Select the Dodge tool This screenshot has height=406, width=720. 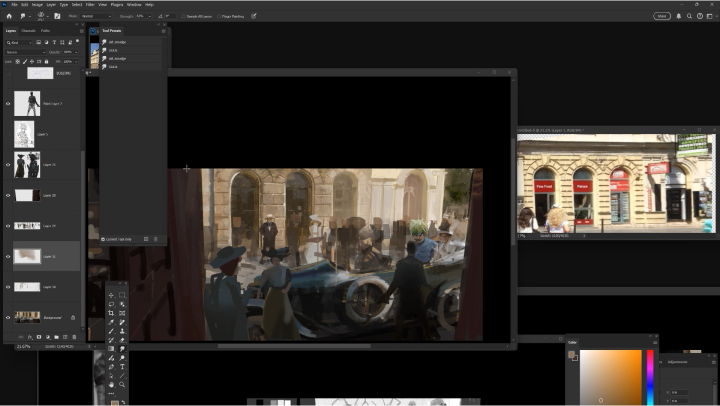122,358
